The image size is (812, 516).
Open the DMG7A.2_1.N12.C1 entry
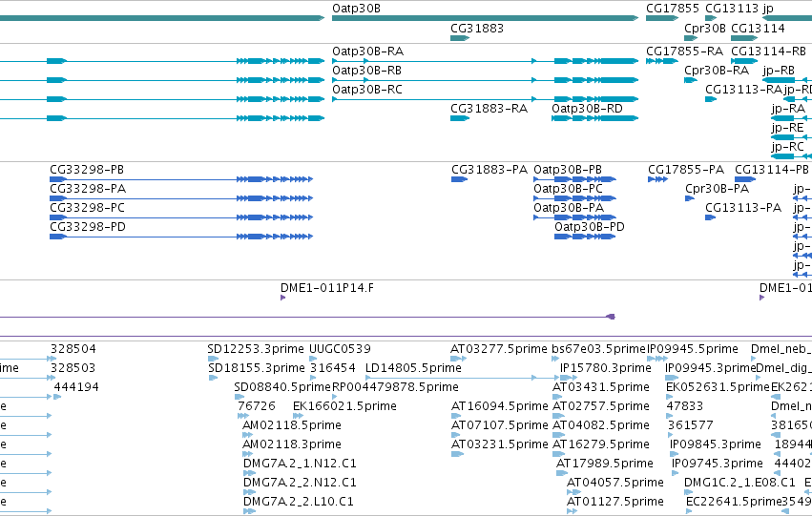(300, 464)
